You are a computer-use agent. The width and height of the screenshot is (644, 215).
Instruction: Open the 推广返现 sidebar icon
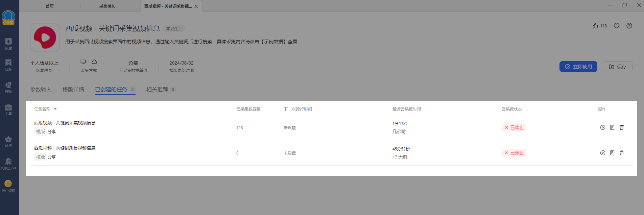[x=8, y=186]
